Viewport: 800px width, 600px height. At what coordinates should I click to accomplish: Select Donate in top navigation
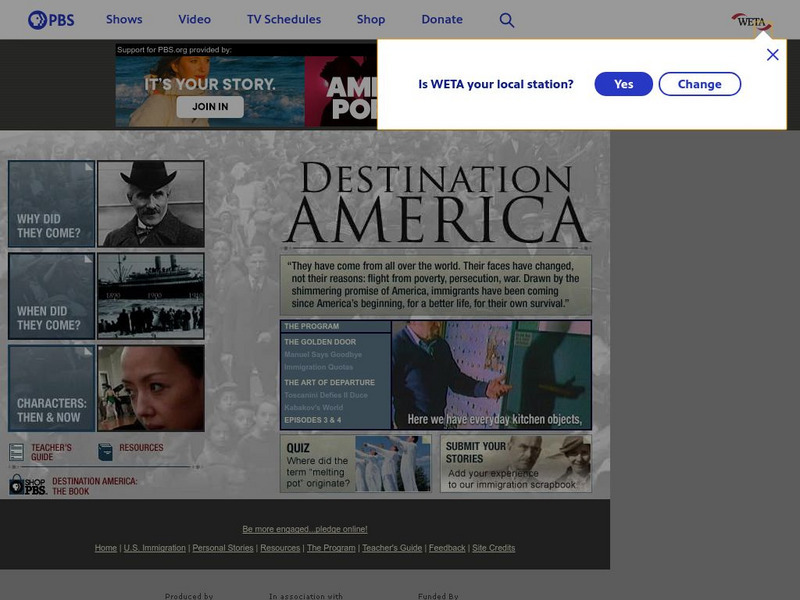442,19
